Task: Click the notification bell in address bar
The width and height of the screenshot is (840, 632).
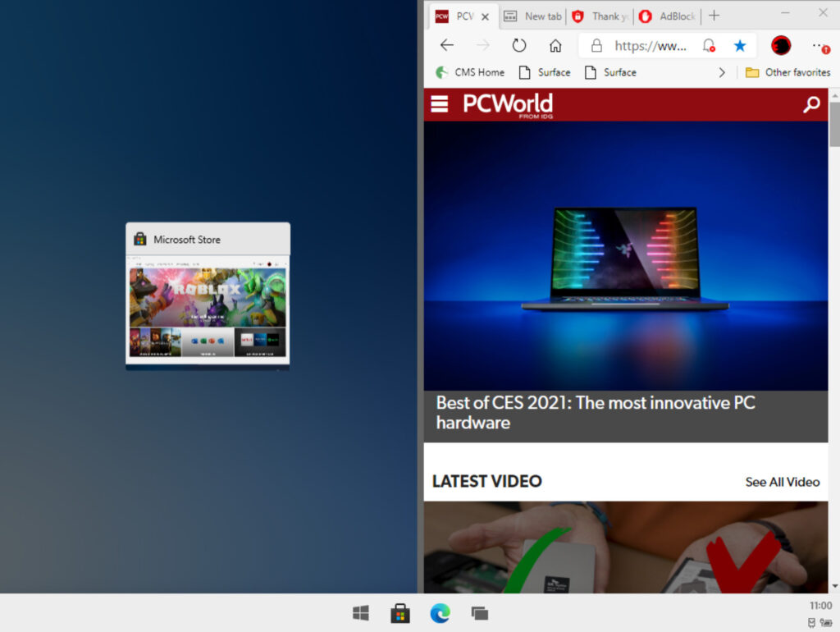Action: click(x=709, y=46)
